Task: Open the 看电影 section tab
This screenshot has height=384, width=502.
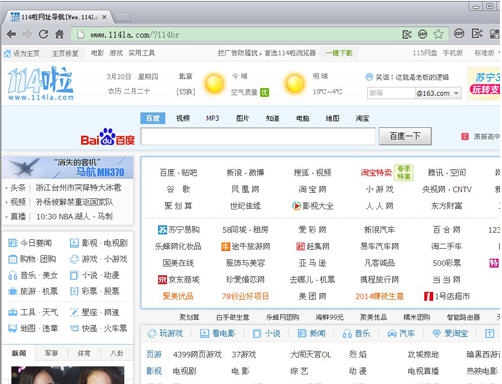Action: coord(217,333)
